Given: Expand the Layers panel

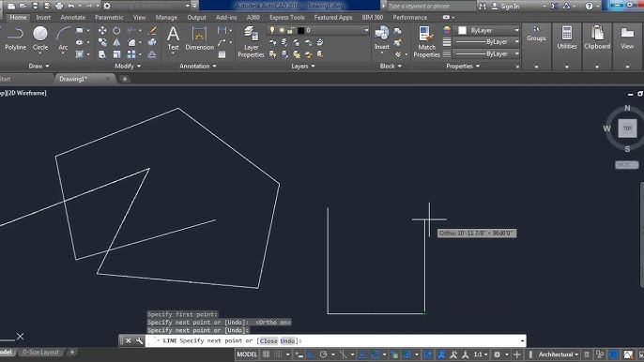Looking at the screenshot, I should [303, 66].
